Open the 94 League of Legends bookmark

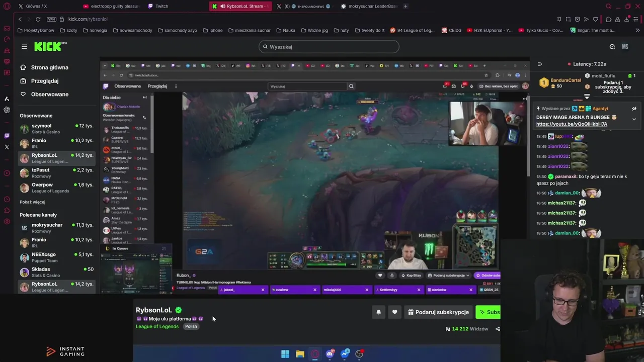413,30
